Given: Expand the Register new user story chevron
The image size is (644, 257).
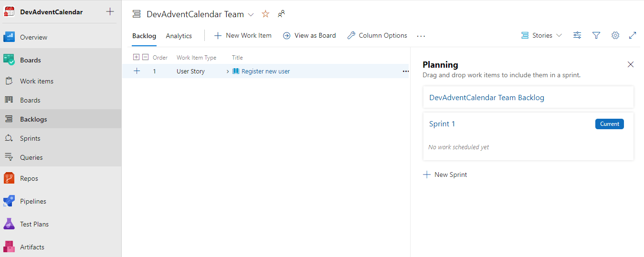Looking at the screenshot, I should pos(228,72).
